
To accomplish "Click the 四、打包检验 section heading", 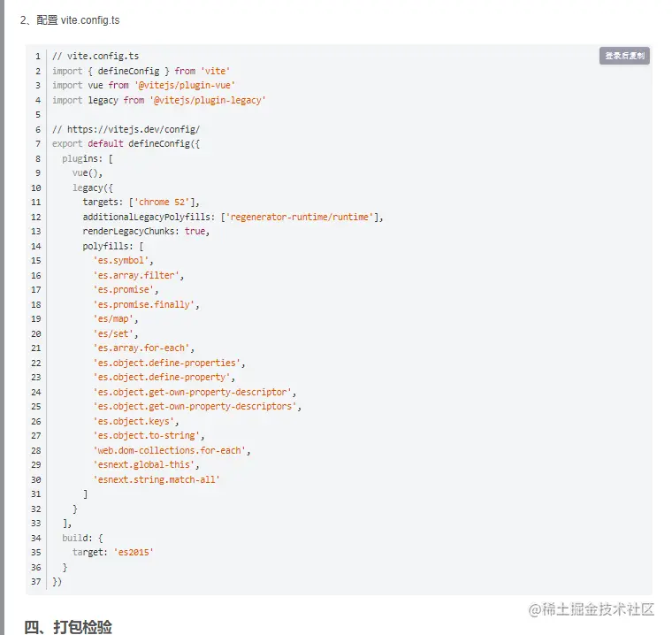I will pos(68,626).
